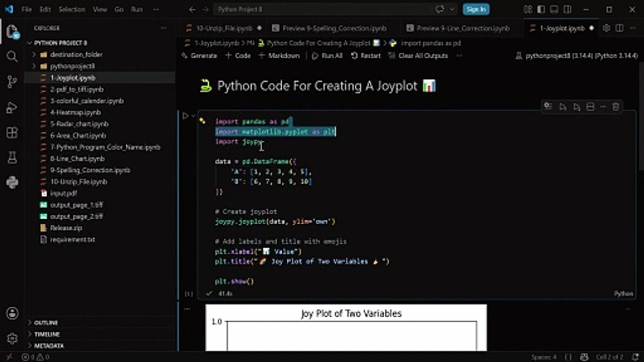The image size is (644, 362).
Task: Open the errors and warnings indicator
Action: coord(35,357)
